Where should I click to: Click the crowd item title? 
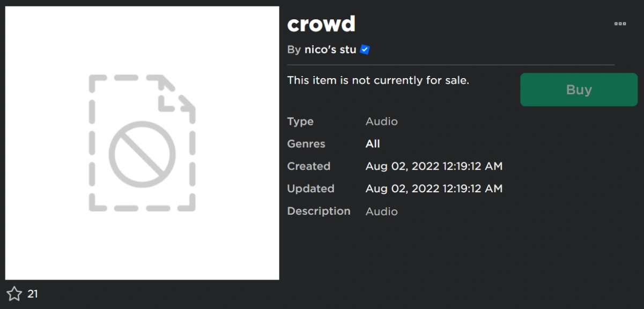pos(321,24)
